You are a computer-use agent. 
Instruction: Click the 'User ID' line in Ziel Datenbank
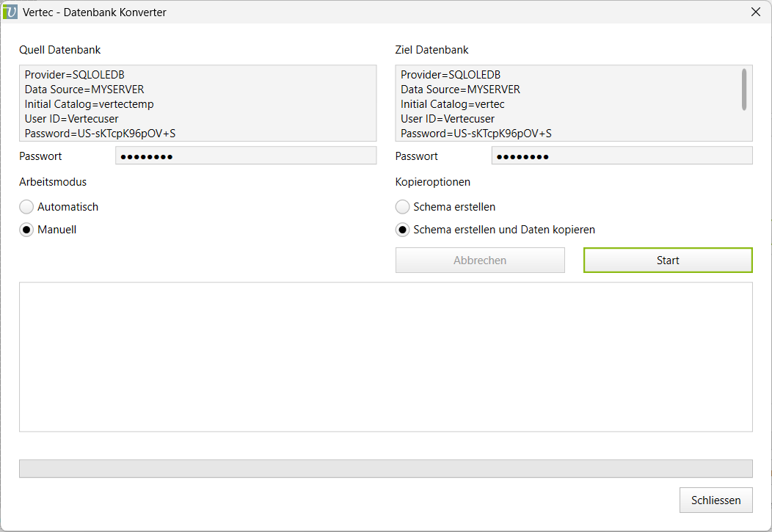pos(448,119)
